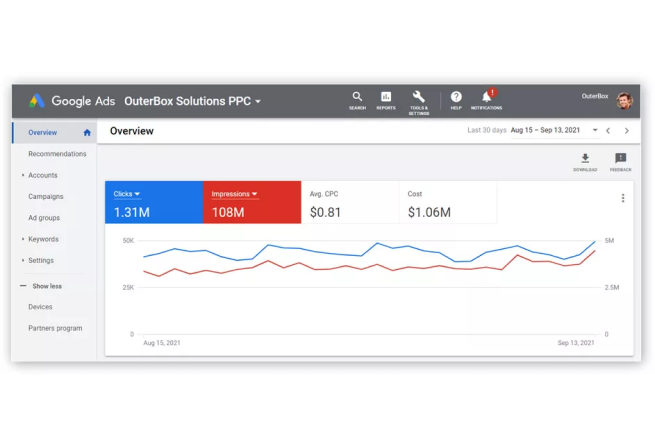Open OuterBox Solutions PPC account dropdown
655x448 pixels.
pos(192,101)
